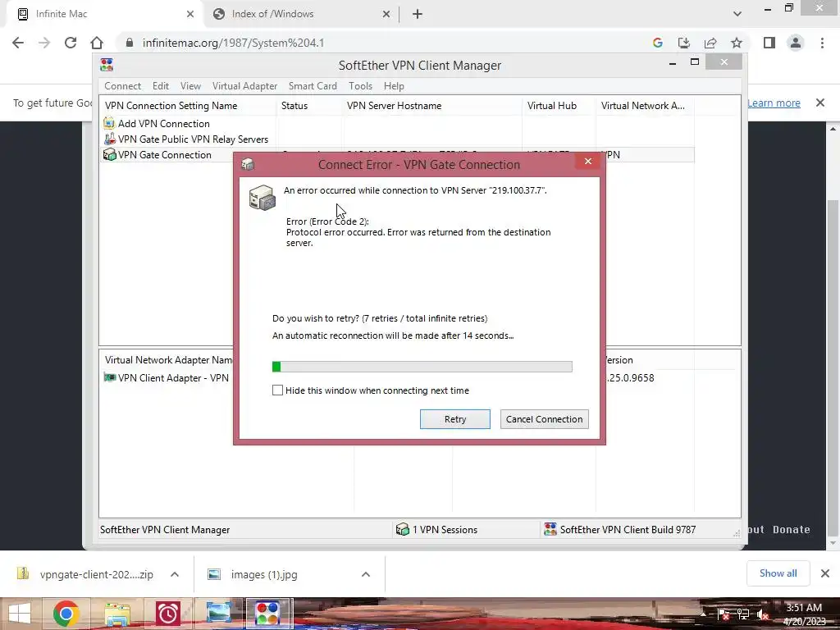
Task: Close the downloads bar
Action: point(825,573)
